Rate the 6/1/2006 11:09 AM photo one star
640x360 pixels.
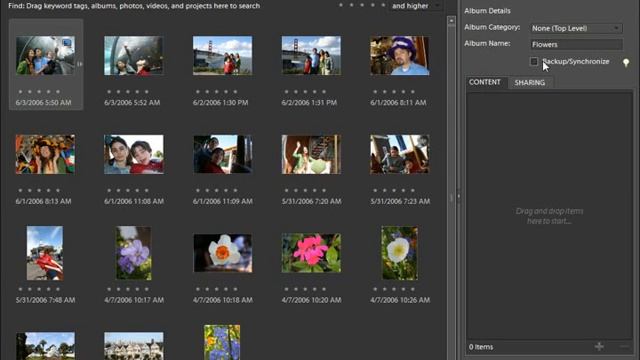pyautogui.click(x=198, y=190)
